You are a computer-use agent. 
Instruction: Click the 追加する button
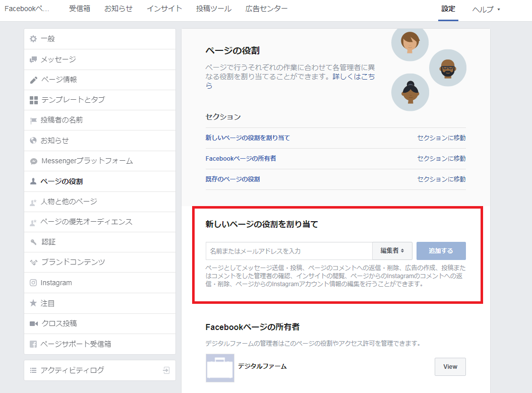(441, 251)
